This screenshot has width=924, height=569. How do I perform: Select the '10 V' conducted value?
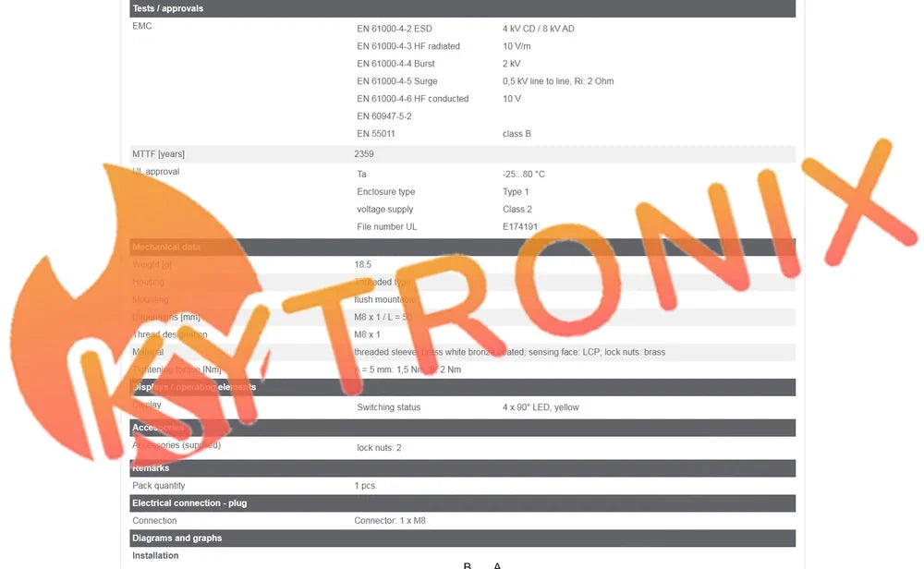tap(512, 98)
